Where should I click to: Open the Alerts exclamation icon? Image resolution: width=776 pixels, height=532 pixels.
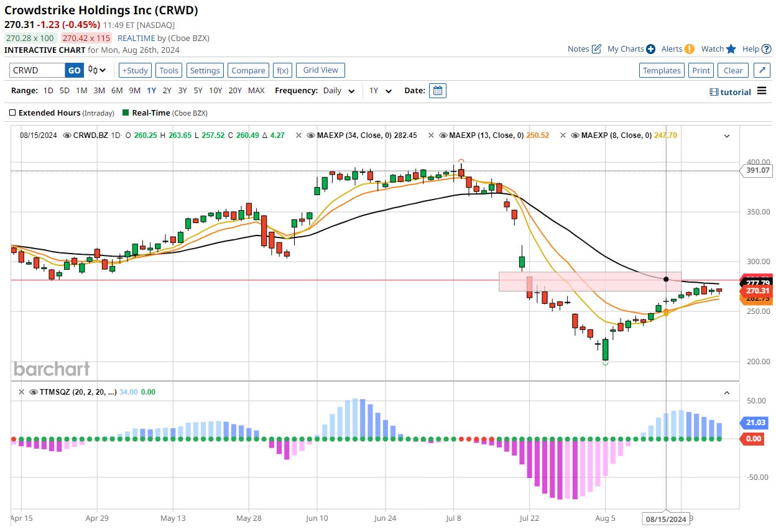(x=689, y=49)
